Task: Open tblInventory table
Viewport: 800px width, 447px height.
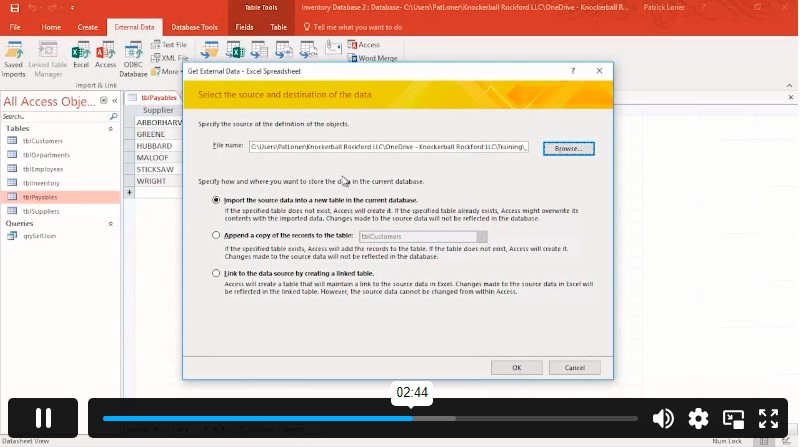Action: tap(41, 183)
